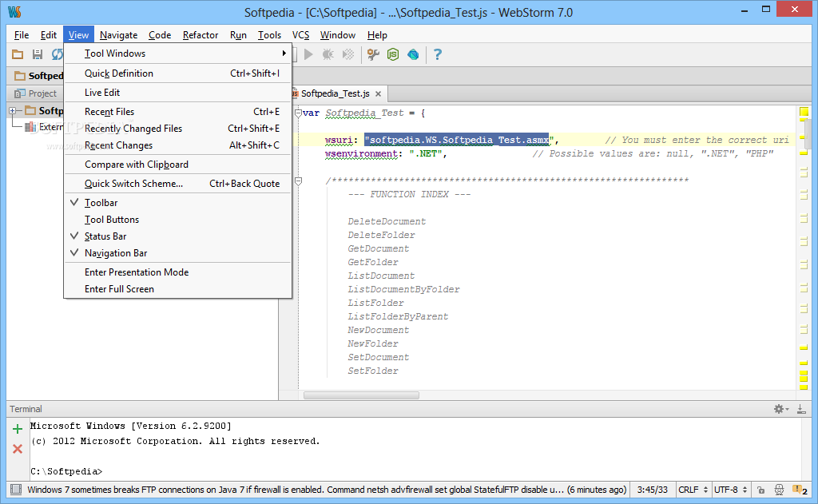Screen dimensions: 818x504
Task: Click DeleteDocument in function index comment
Action: 387,221
